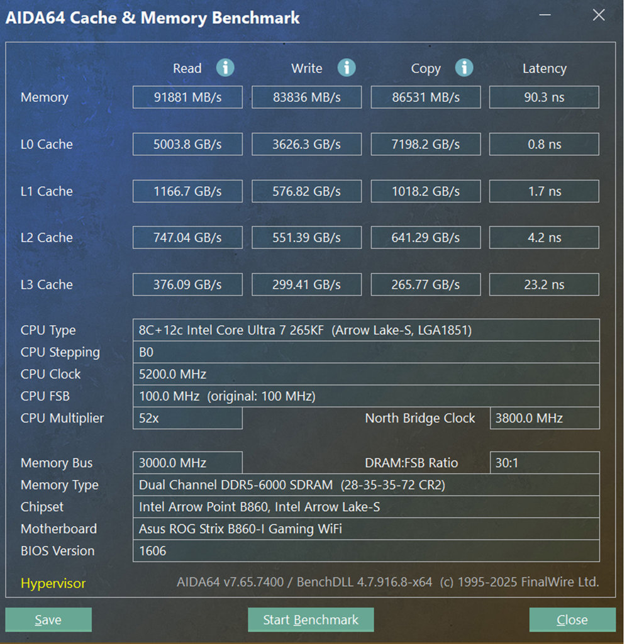This screenshot has width=644, height=644.
Task: Click the Close button at bottom
Action: [572, 619]
